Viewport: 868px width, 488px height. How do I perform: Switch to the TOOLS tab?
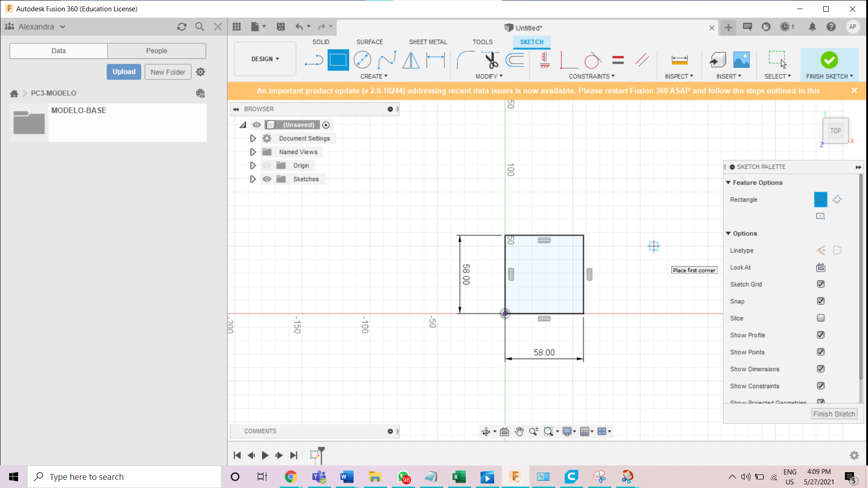point(482,42)
